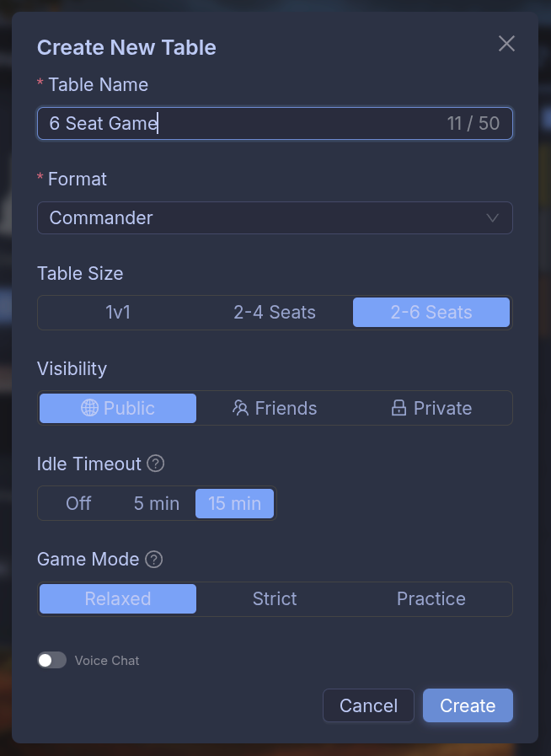This screenshot has height=756, width=551.
Task: Choose the 2-6 Seats table size
Action: (431, 313)
